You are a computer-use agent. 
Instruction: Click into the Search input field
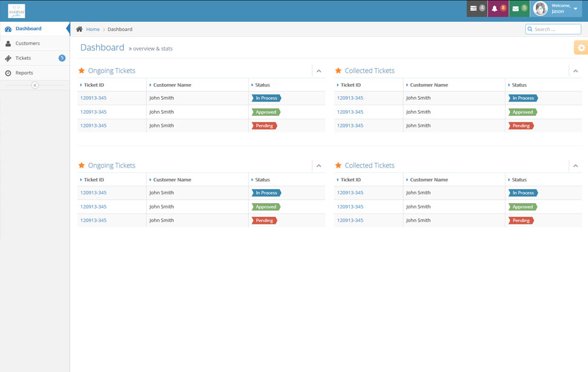pos(556,29)
